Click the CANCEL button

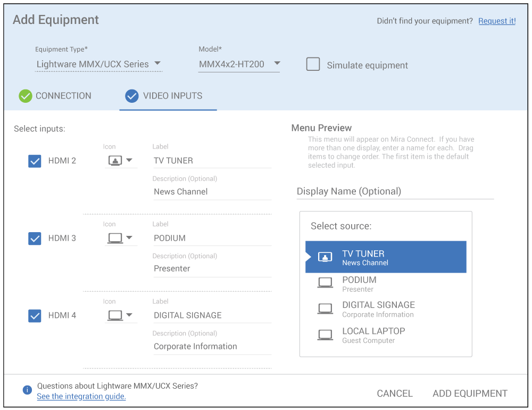point(394,393)
